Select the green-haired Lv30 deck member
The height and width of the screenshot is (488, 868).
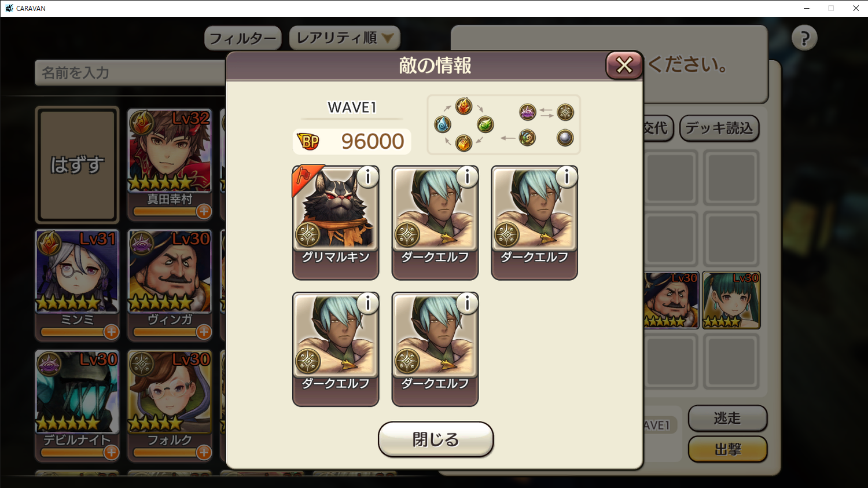[x=731, y=300]
